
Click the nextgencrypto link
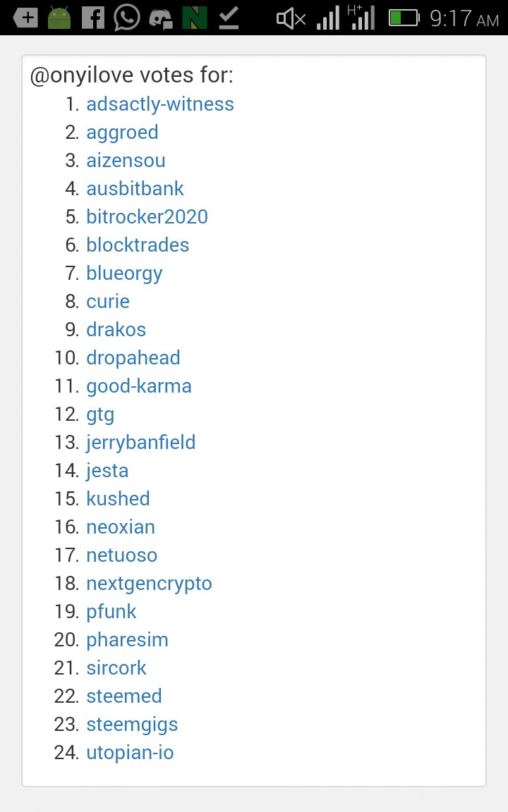tap(149, 584)
